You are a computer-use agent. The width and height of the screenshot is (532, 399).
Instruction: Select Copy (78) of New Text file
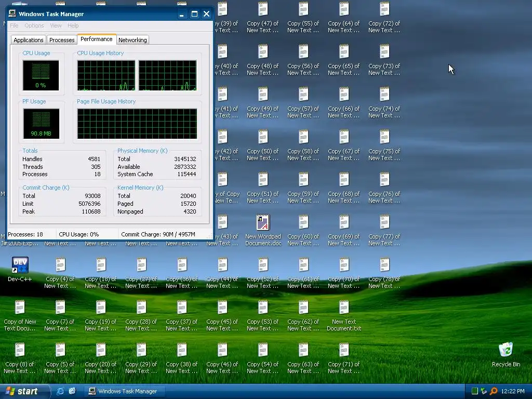(384, 266)
